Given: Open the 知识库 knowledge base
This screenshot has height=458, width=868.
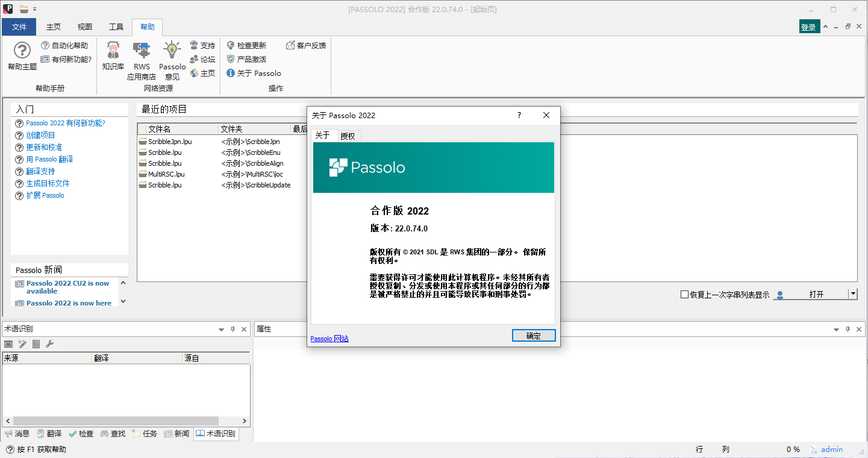Looking at the screenshot, I should (113, 56).
